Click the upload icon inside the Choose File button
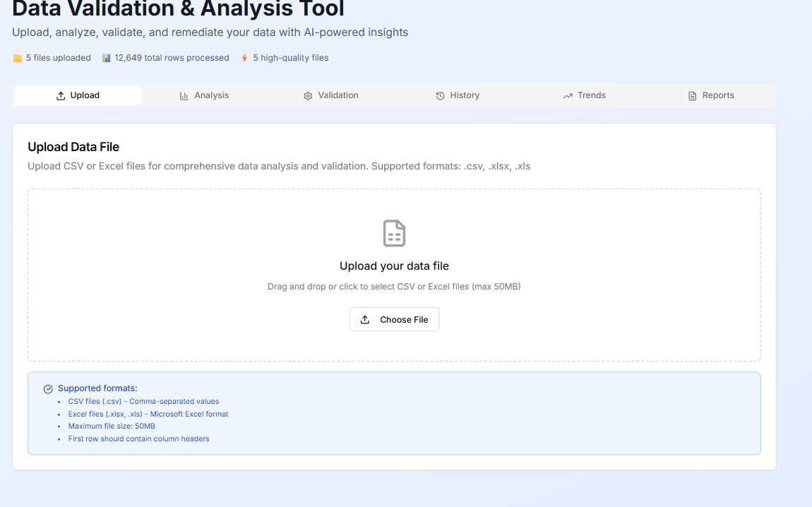Image resolution: width=812 pixels, height=507 pixels. pos(364,319)
